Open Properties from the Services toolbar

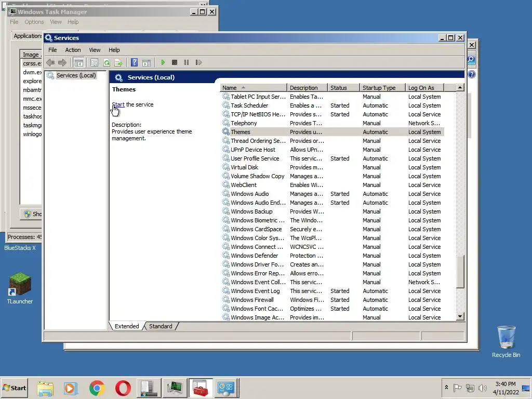(x=94, y=62)
